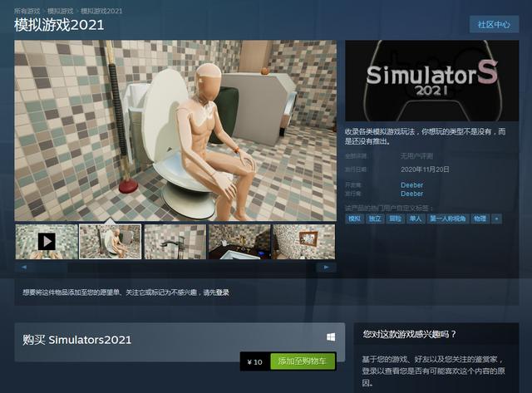Click the 模拟游戏2021 breadcrumb link
This screenshot has width=532, height=393.
[x=101, y=11]
